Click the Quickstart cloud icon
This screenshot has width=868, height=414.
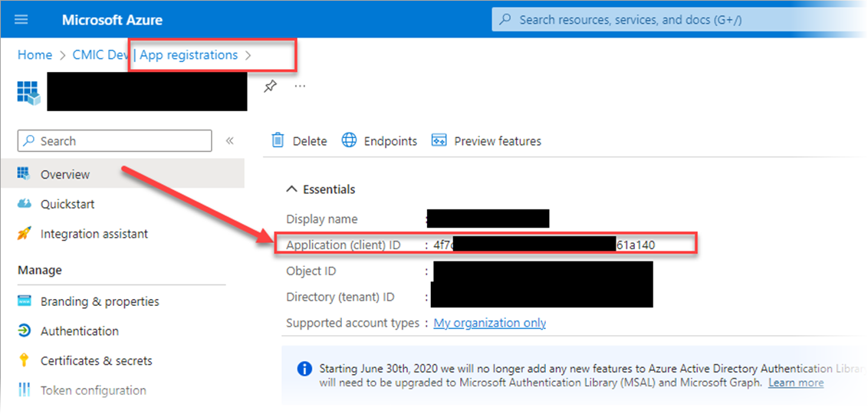pos(24,204)
